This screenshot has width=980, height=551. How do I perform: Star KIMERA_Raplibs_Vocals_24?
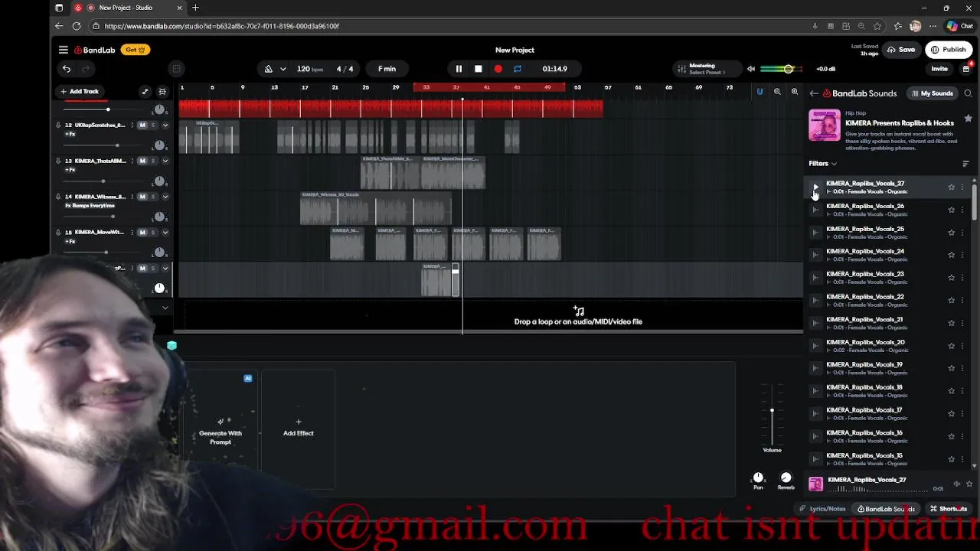pos(952,255)
